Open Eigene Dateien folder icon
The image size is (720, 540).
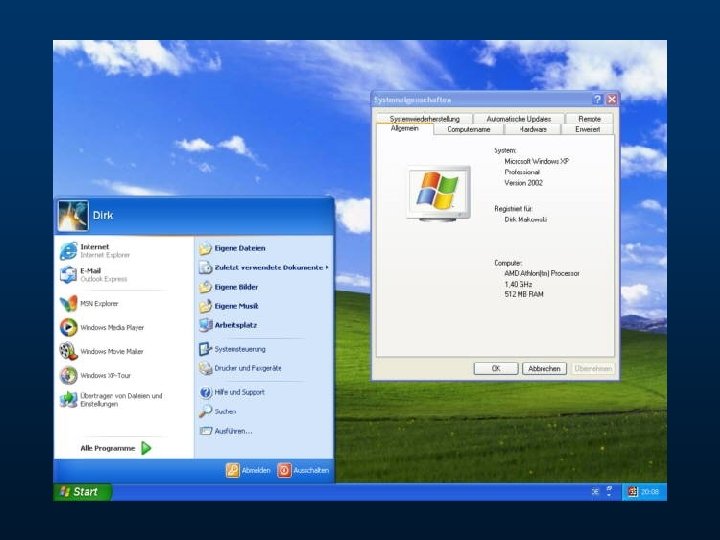click(205, 248)
